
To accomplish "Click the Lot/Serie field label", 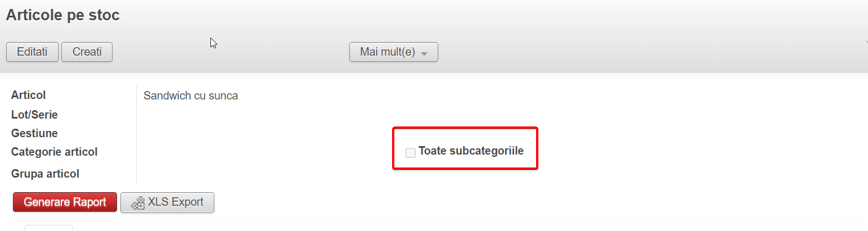I will point(34,115).
